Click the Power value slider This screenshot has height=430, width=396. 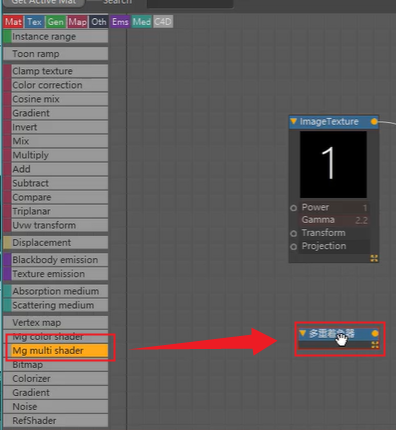pyautogui.click(x=334, y=208)
